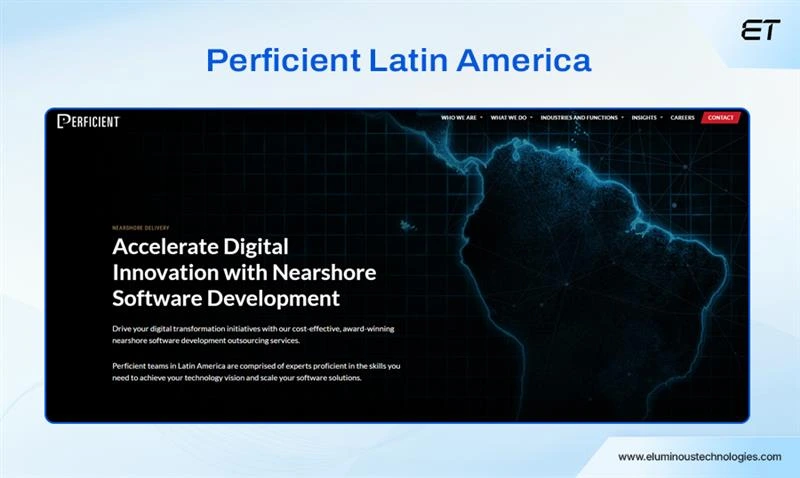The height and width of the screenshot is (478, 800).
Task: Expand the What We Do dropdown arrow
Action: pos(531,118)
